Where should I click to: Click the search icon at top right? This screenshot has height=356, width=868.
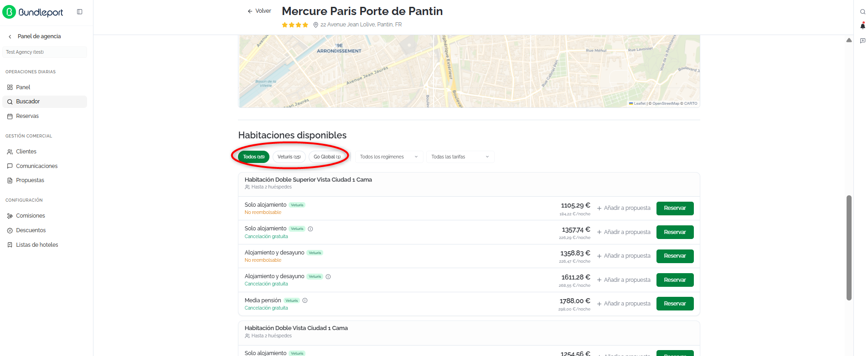863,12
